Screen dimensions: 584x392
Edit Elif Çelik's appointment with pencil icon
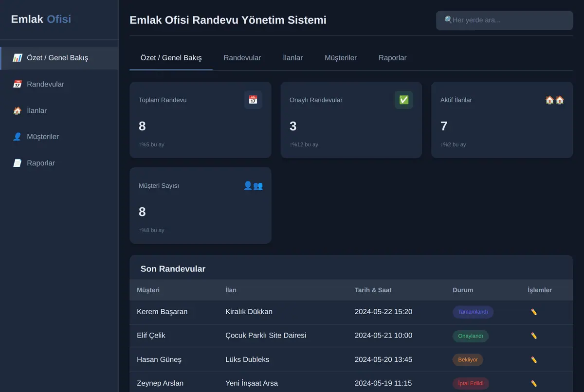tap(534, 336)
